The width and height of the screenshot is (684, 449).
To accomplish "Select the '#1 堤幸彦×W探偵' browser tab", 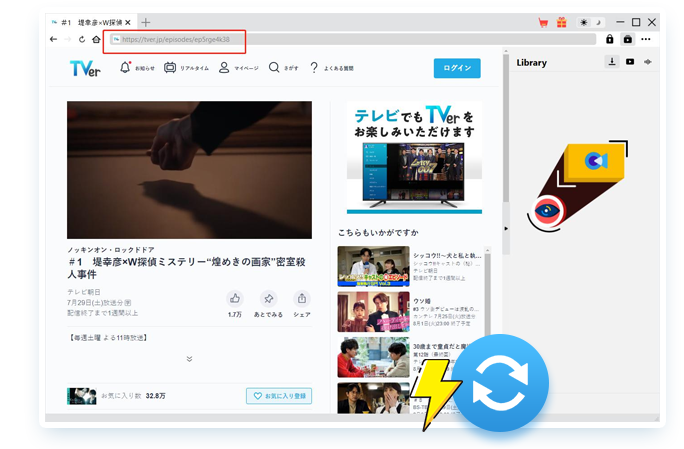I will click(91, 22).
